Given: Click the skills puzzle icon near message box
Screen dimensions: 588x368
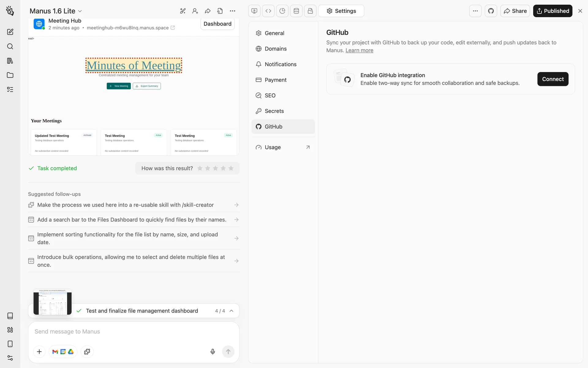Looking at the screenshot, I should [x=87, y=351].
